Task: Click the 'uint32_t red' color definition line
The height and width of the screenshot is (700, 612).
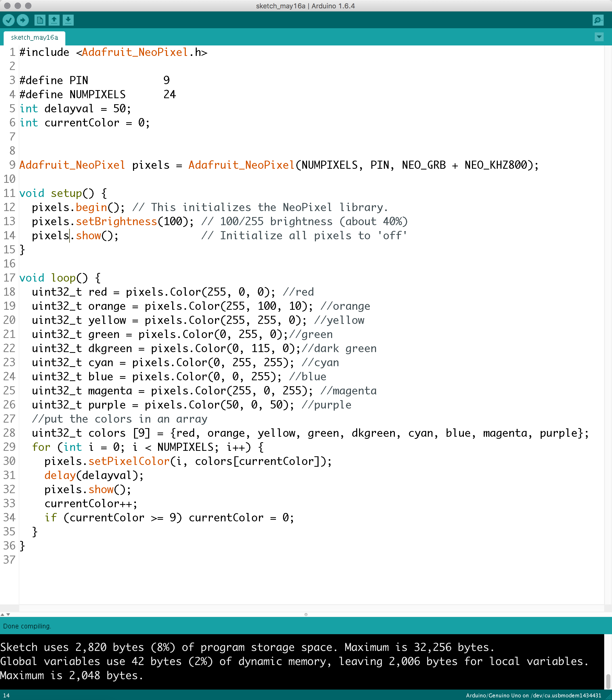Action: [173, 292]
